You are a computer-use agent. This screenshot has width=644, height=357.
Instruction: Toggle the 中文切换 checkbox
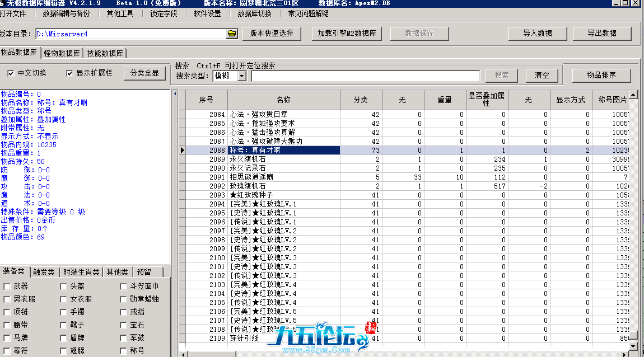(x=11, y=73)
